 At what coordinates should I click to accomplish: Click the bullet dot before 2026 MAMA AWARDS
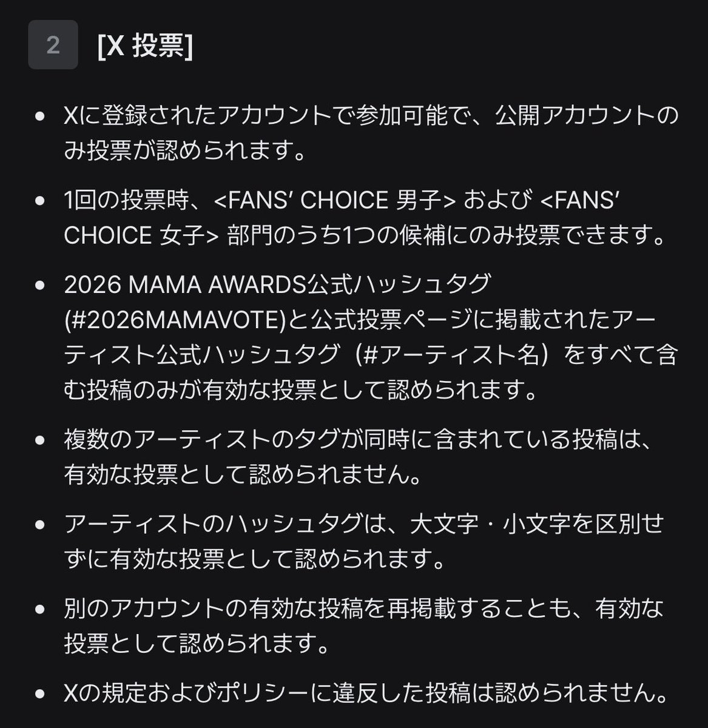[41, 285]
